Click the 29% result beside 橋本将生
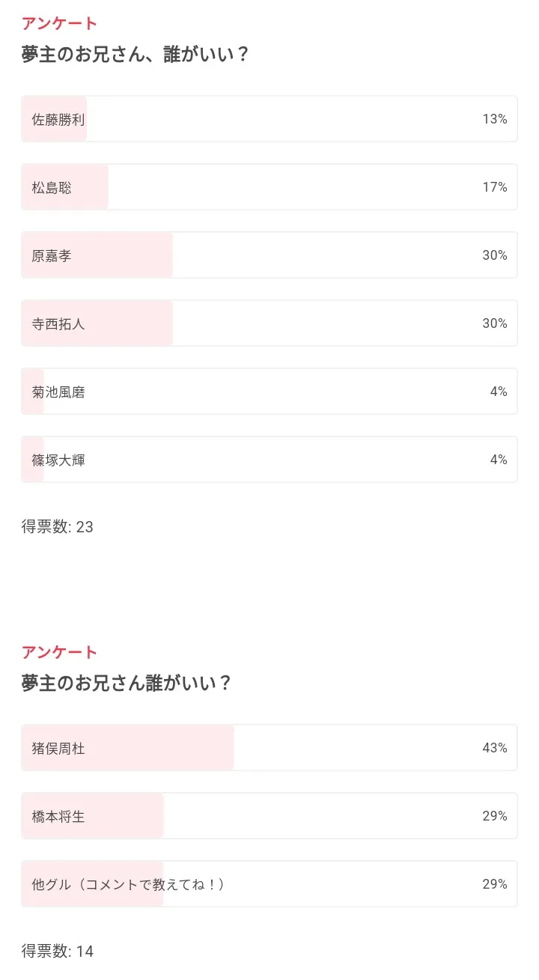 tap(495, 816)
